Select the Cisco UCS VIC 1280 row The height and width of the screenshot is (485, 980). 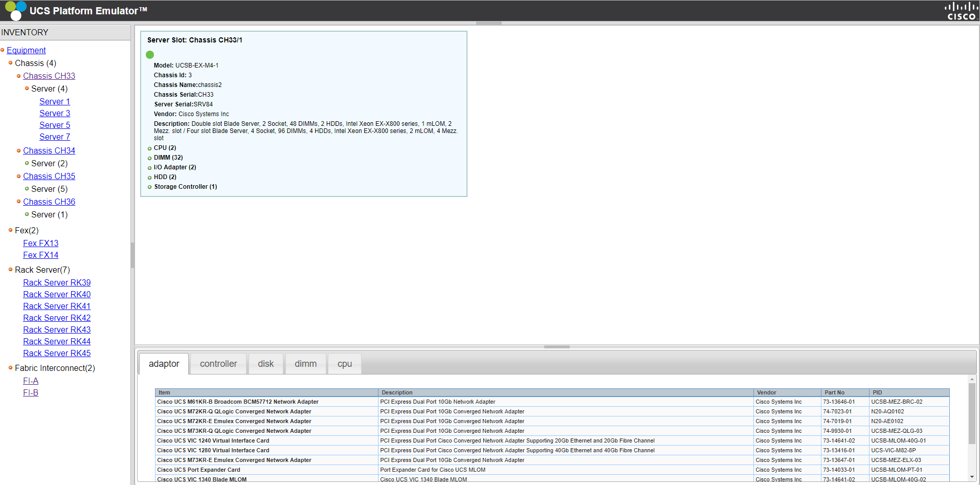552,450
